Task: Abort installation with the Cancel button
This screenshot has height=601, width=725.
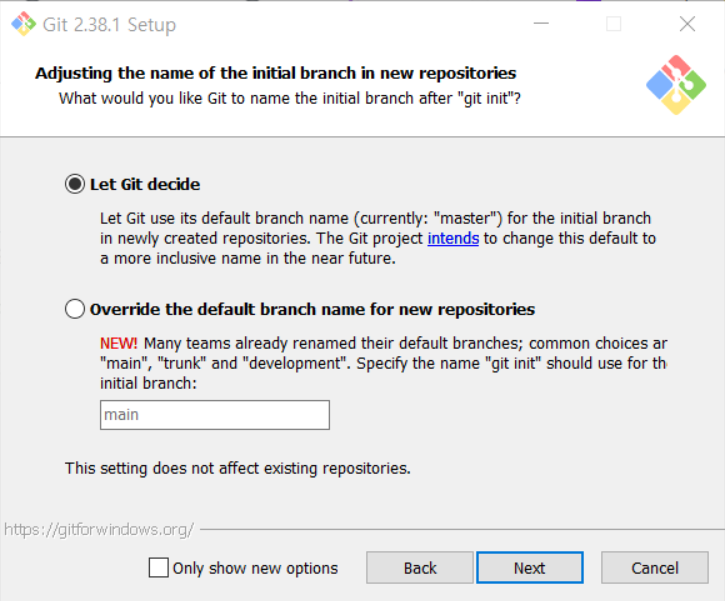Action: (x=655, y=567)
